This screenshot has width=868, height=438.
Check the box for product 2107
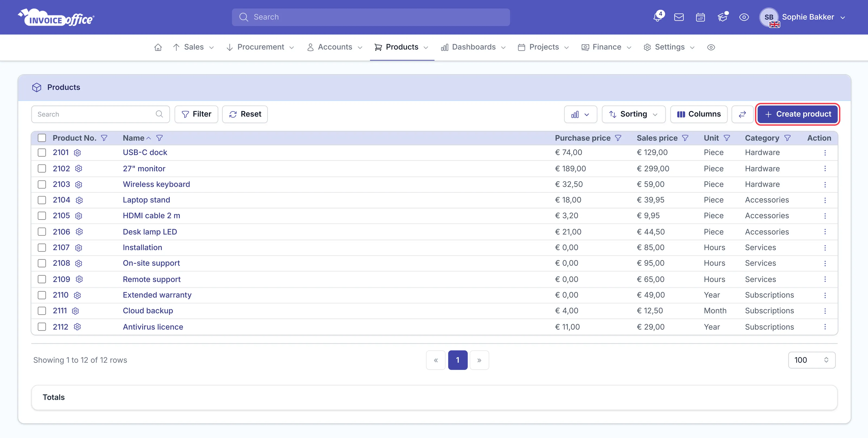click(42, 248)
